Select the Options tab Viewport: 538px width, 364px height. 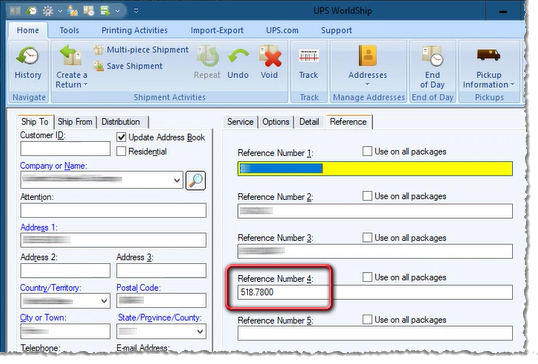pos(276,121)
